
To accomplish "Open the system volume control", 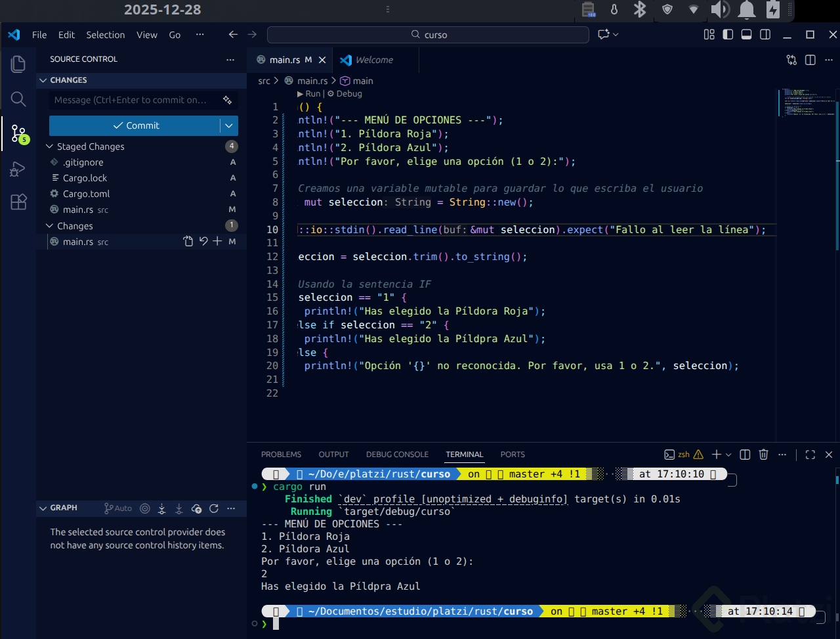I will pos(720,9).
